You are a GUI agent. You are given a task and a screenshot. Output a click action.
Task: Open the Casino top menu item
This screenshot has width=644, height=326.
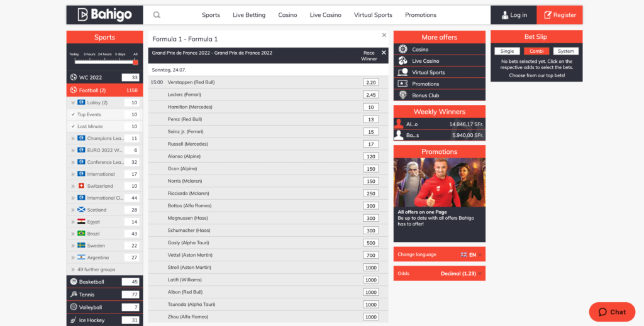287,15
